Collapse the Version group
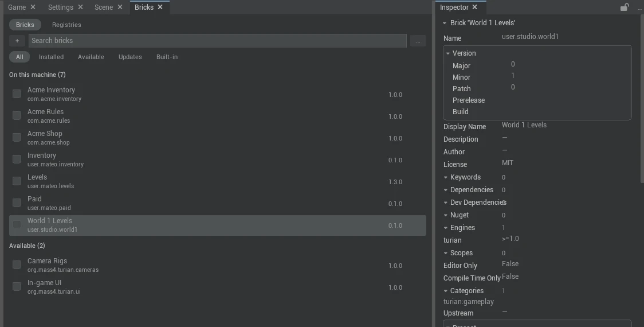The height and width of the screenshot is (327, 644). 447,53
